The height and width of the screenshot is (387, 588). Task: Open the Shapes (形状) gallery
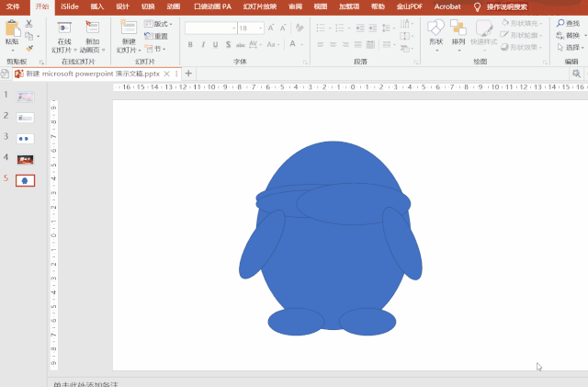pyautogui.click(x=436, y=36)
